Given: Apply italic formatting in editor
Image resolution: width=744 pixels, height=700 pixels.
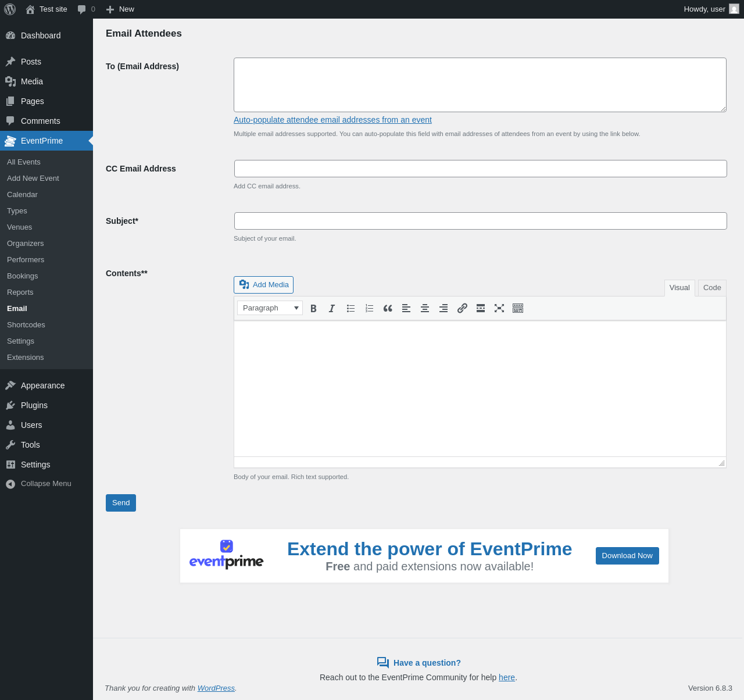Looking at the screenshot, I should click(332, 308).
